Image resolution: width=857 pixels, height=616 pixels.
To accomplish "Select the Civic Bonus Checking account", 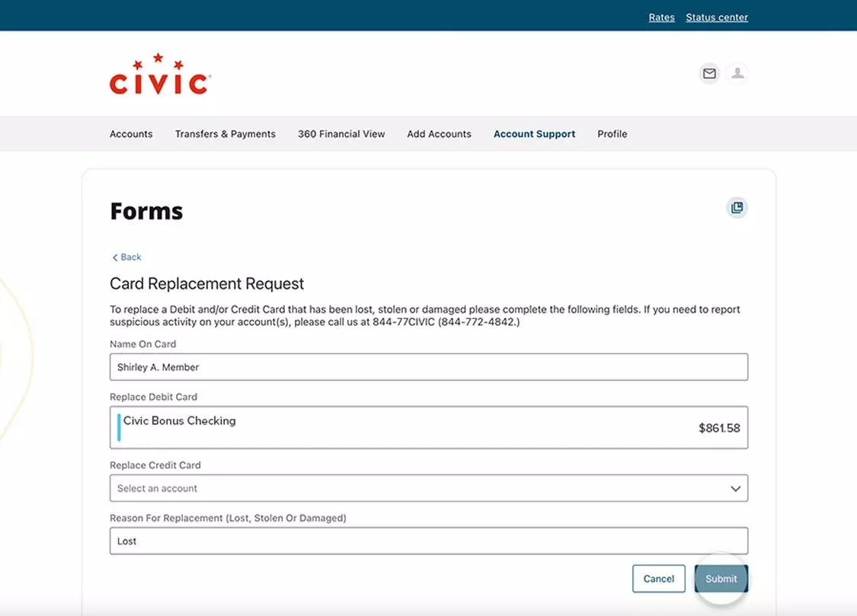I will (428, 427).
